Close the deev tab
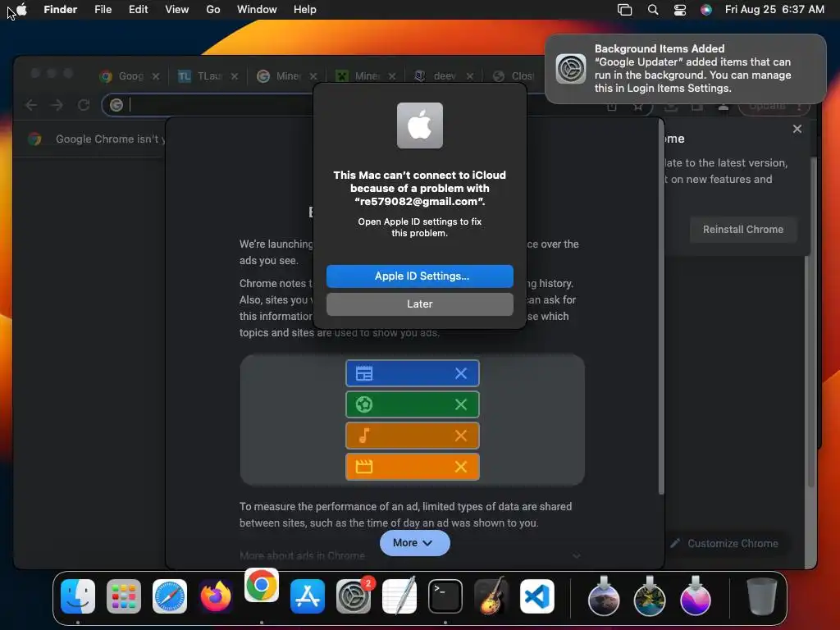 [x=470, y=76]
